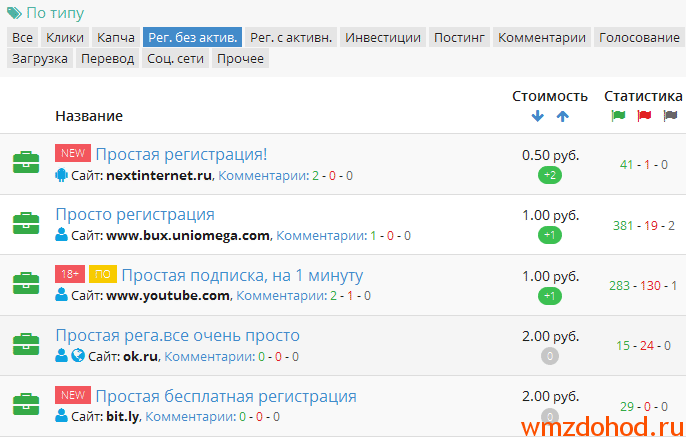686x440 pixels.
Task: Click briefcase icon for 'Простая рега' row
Action: point(26,344)
